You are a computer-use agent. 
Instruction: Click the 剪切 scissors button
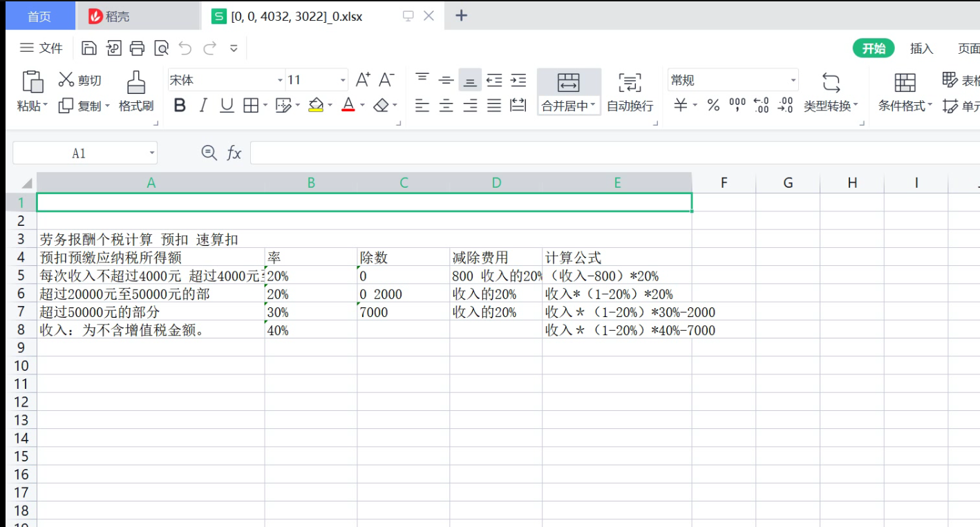79,80
